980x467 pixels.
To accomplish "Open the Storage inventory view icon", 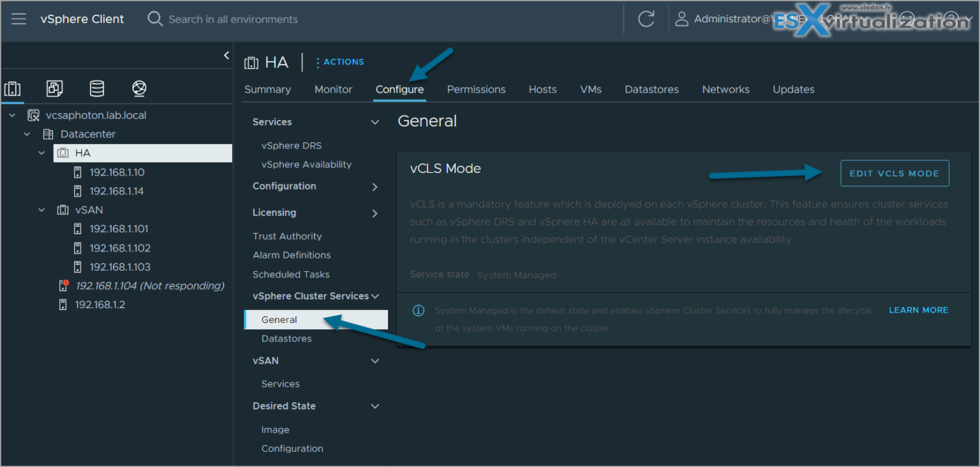I will tap(97, 89).
